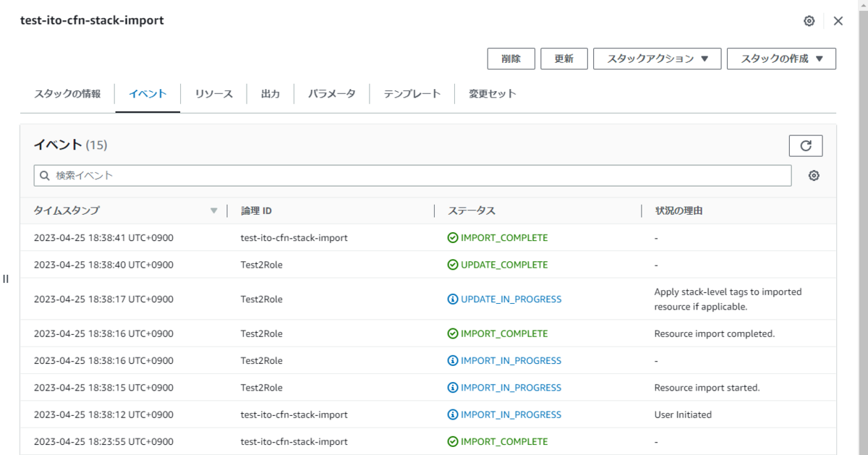868x455 pixels.
Task: Click the タイムスタンプ column header text
Action: (x=67, y=211)
